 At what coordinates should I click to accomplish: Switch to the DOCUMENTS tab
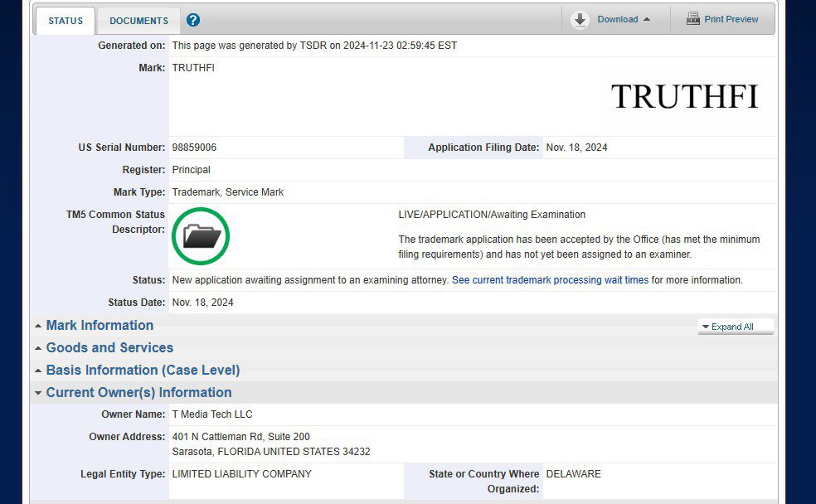pos(139,21)
